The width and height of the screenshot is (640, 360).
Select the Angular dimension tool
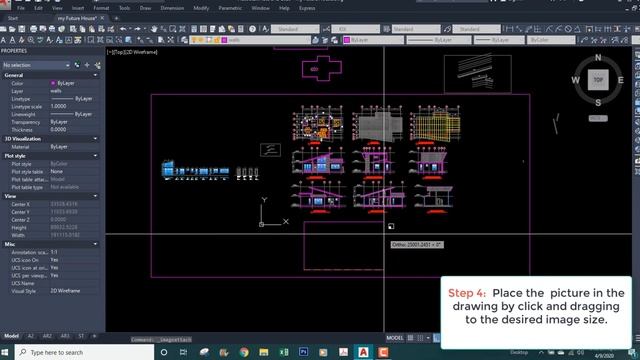tap(577, 29)
